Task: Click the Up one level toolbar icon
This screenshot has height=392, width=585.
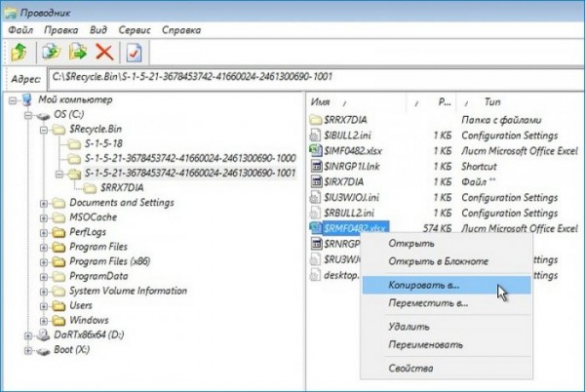Action: click(19, 52)
